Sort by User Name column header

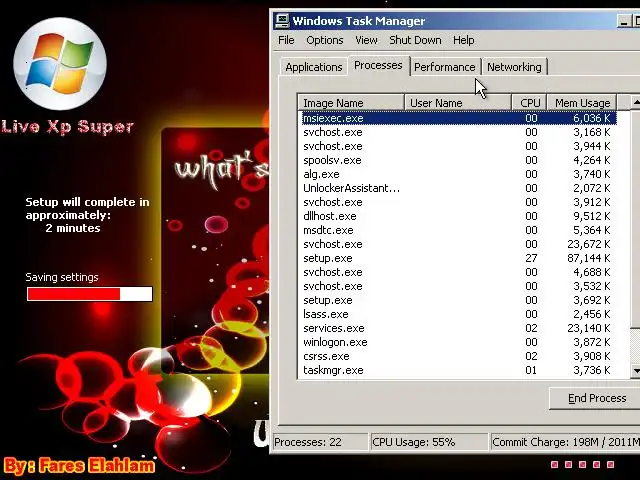[458, 103]
